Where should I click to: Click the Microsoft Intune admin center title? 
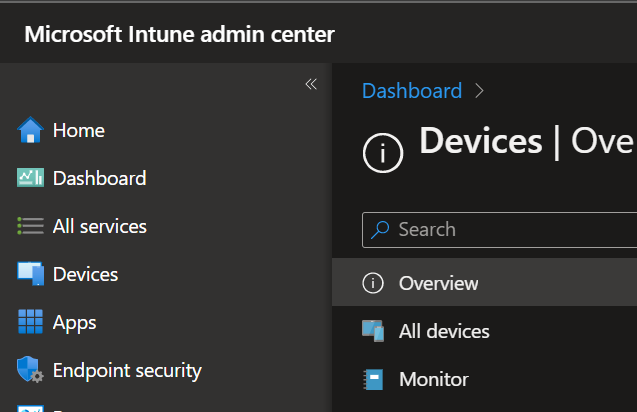[x=179, y=34]
